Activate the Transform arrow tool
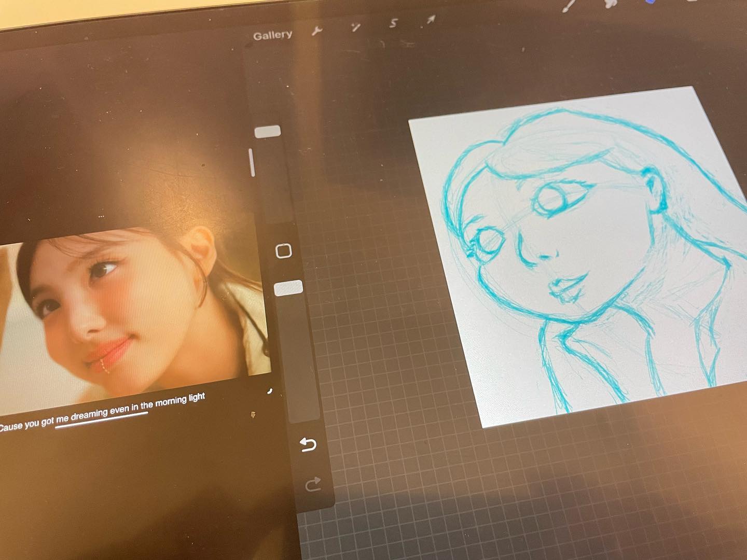 click(x=431, y=20)
